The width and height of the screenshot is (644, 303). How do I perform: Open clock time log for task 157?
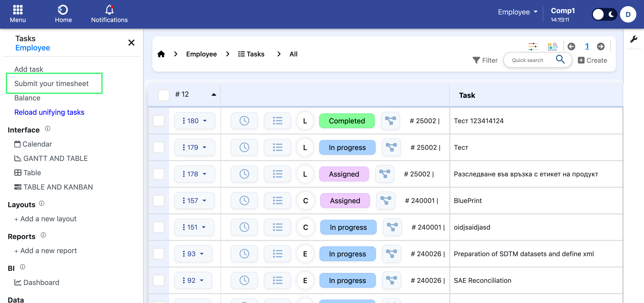click(x=244, y=200)
